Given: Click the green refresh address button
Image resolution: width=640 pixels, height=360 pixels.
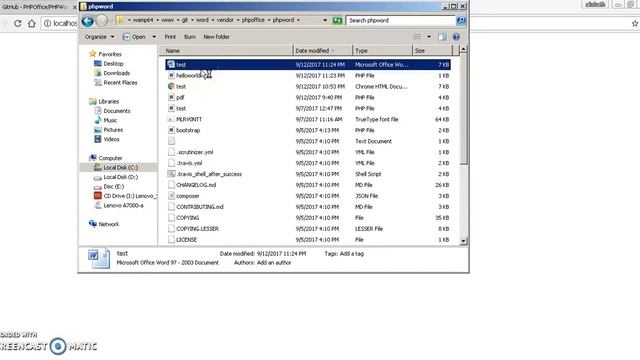Looking at the screenshot, I should click(337, 20).
